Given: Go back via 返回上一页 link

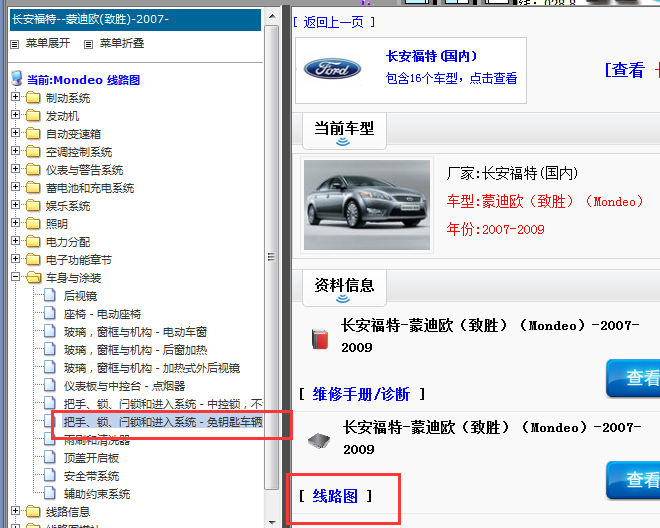Looking at the screenshot, I should point(334,22).
